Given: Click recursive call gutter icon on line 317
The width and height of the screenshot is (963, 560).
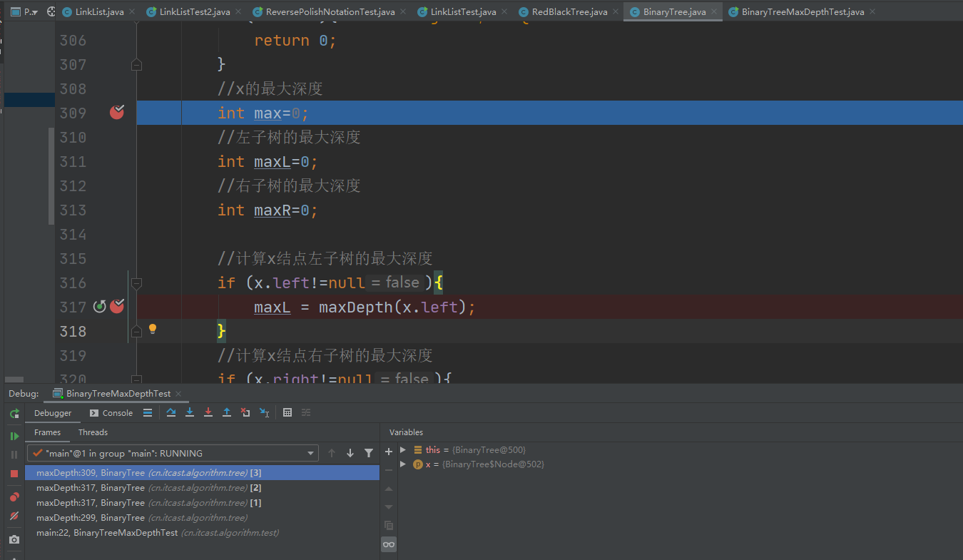Looking at the screenshot, I should pyautogui.click(x=100, y=307).
